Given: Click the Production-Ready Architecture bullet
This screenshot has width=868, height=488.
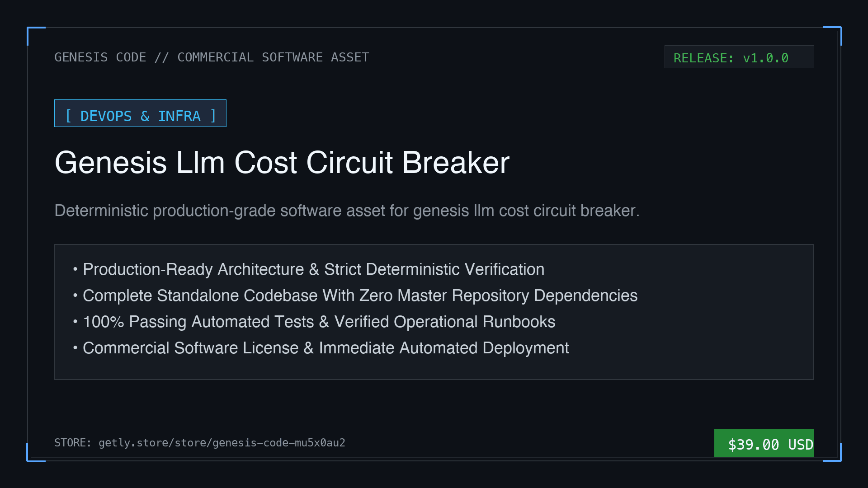Looking at the screenshot, I should [x=313, y=269].
